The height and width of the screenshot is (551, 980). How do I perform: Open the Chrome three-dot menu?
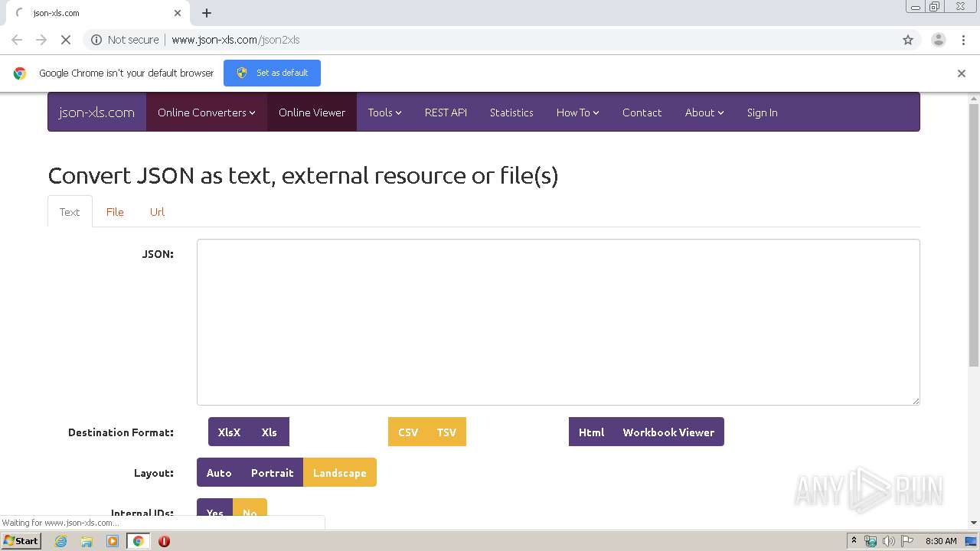click(963, 40)
